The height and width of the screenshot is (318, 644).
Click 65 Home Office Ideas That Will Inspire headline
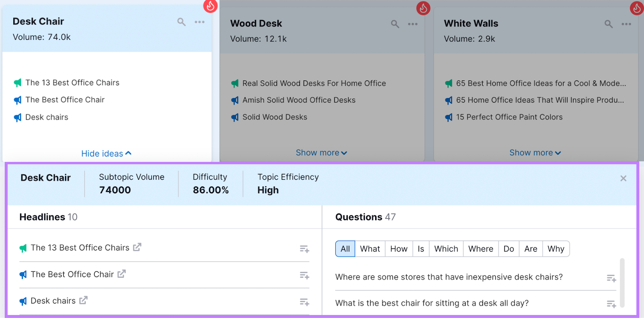click(540, 100)
